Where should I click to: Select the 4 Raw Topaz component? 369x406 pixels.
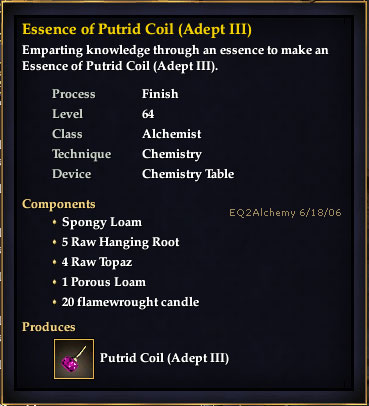point(97,262)
